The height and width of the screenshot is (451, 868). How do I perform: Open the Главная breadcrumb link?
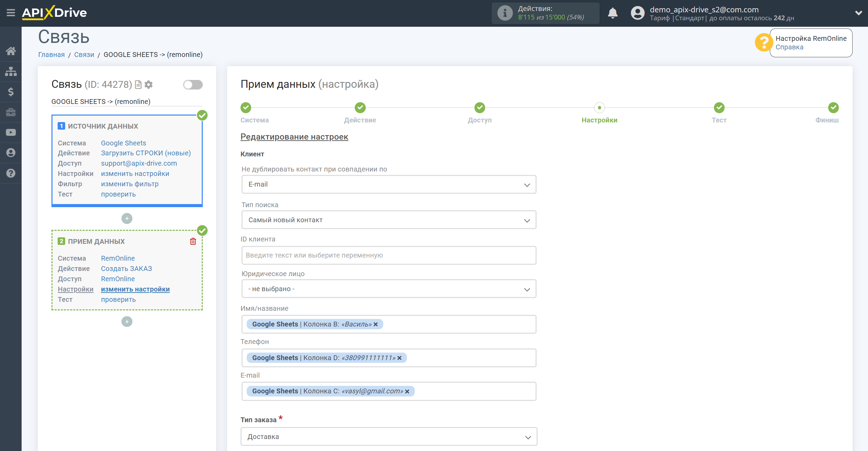click(51, 55)
